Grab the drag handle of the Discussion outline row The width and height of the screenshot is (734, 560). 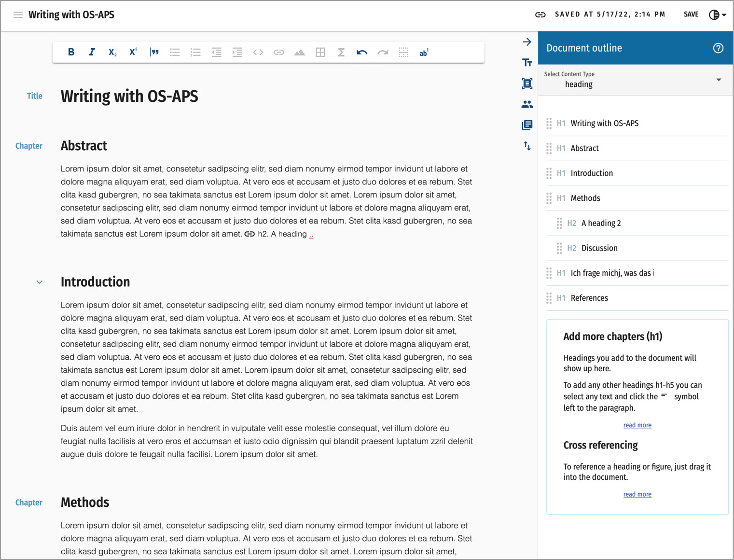(559, 249)
